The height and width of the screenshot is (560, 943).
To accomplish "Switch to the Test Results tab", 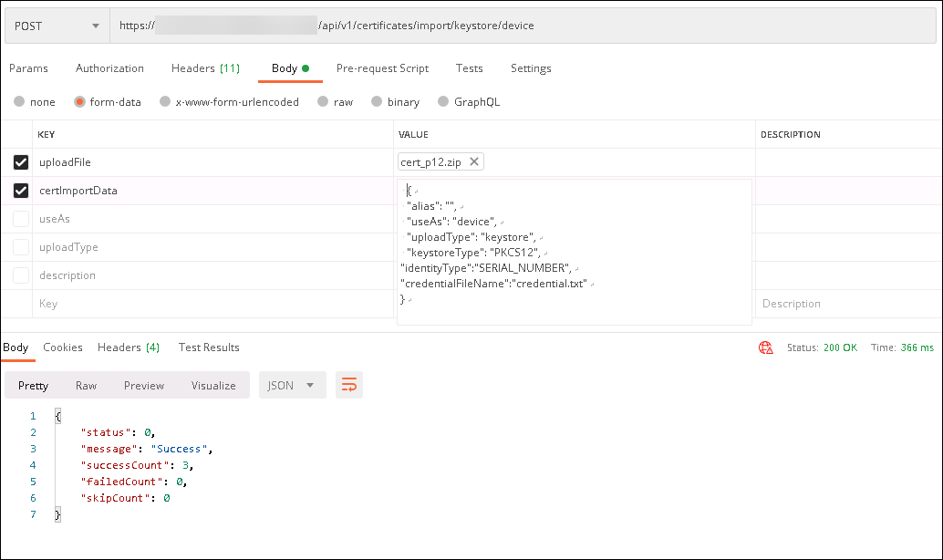I will click(209, 347).
